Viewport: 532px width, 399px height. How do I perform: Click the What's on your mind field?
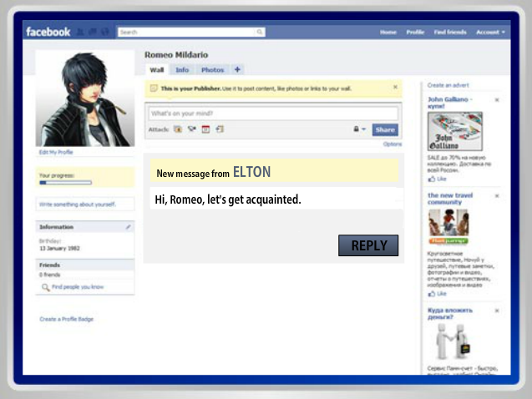(x=273, y=114)
